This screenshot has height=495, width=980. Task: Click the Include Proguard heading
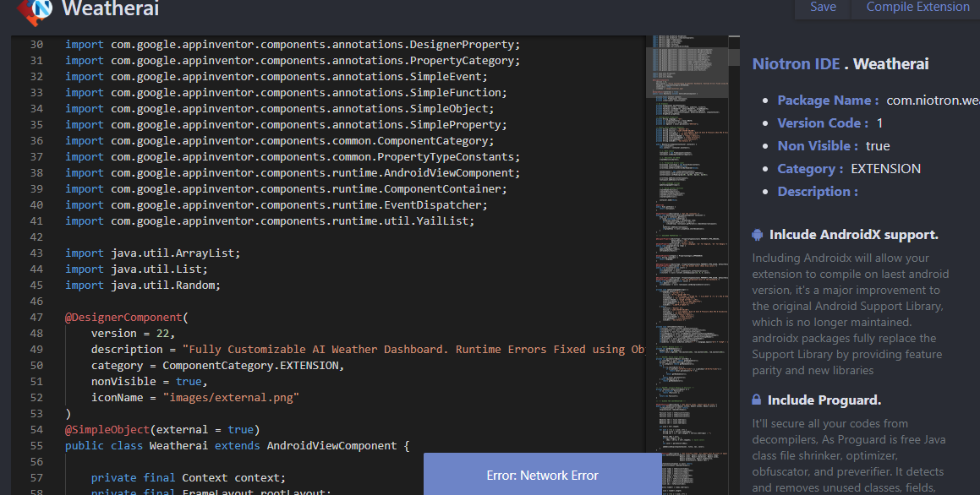824,400
